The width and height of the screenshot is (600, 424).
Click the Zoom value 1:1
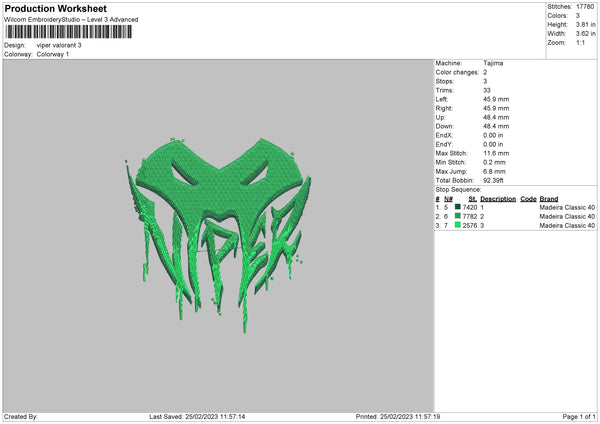tap(580, 42)
